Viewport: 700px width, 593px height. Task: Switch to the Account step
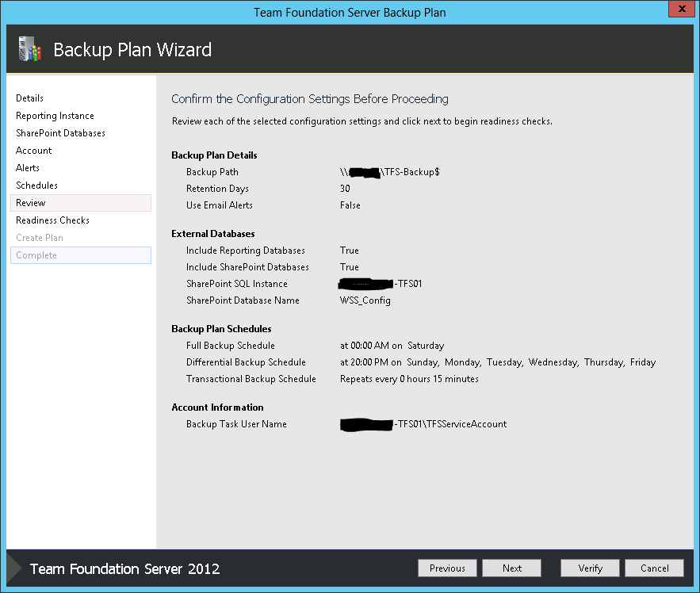point(33,151)
